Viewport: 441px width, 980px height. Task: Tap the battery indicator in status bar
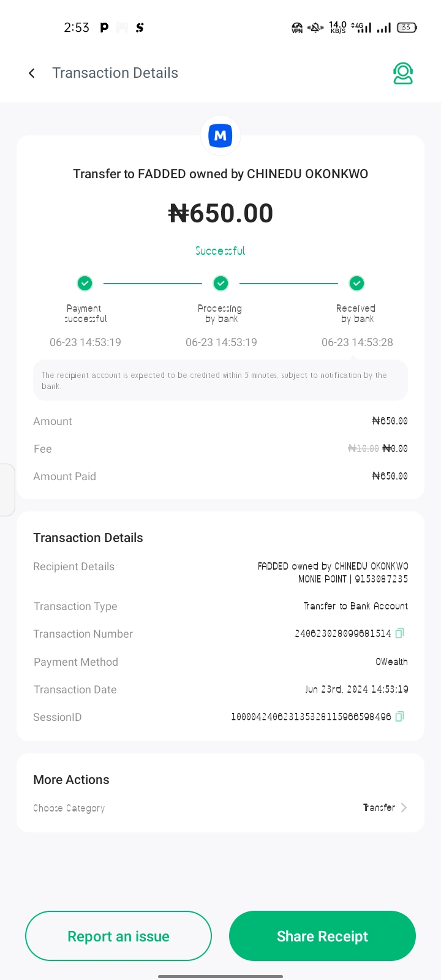click(x=407, y=28)
